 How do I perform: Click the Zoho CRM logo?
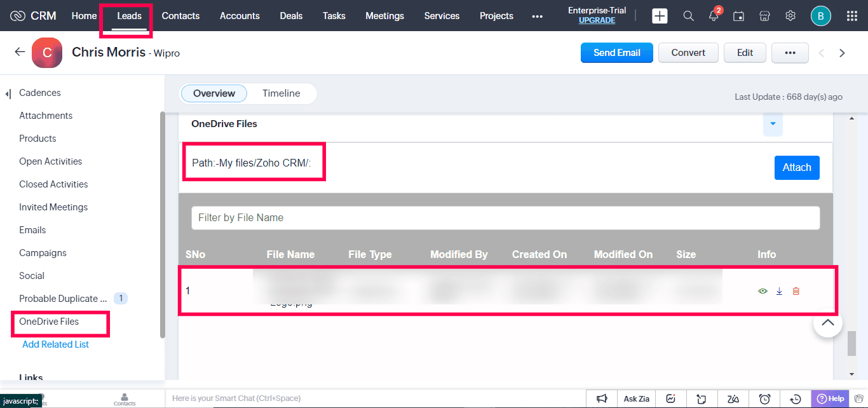[33, 16]
